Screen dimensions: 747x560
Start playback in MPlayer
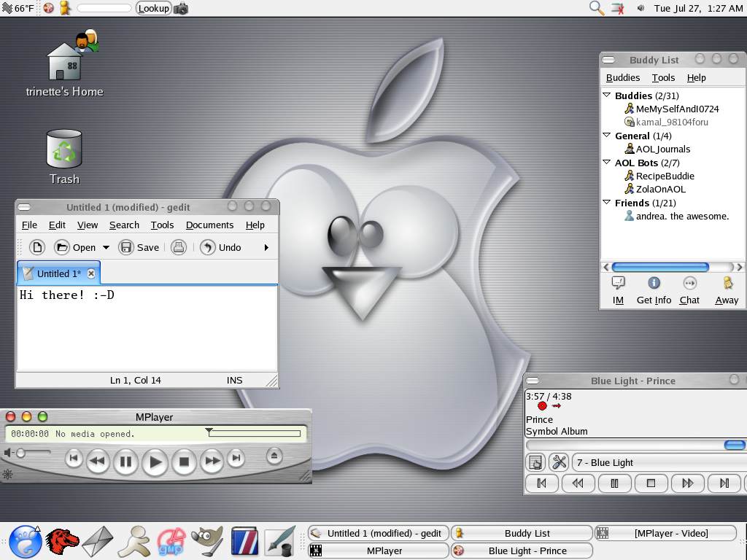[155, 462]
